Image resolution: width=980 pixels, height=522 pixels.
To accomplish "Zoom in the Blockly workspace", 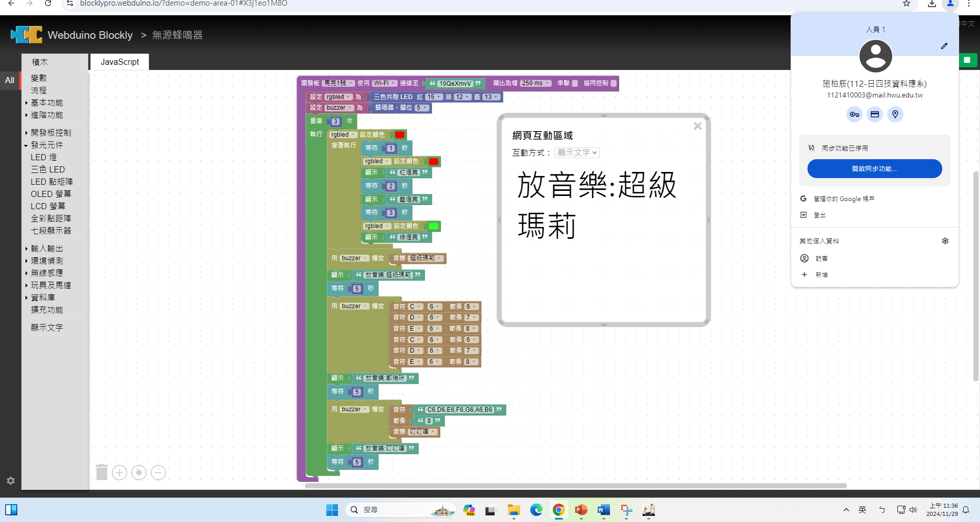I will (119, 473).
